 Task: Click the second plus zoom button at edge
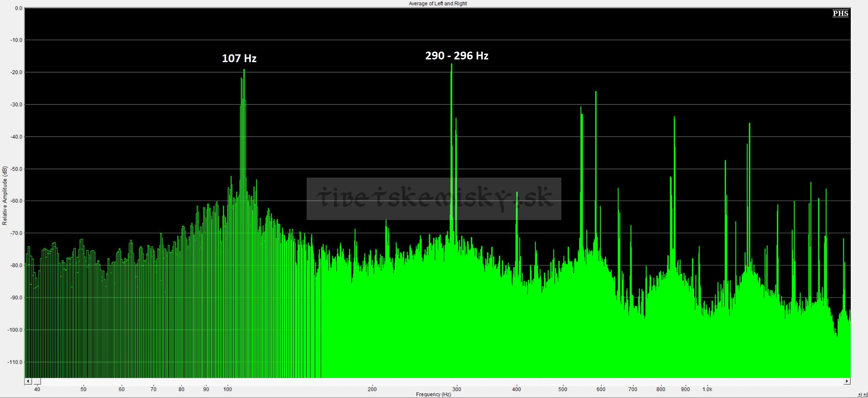coord(865,395)
